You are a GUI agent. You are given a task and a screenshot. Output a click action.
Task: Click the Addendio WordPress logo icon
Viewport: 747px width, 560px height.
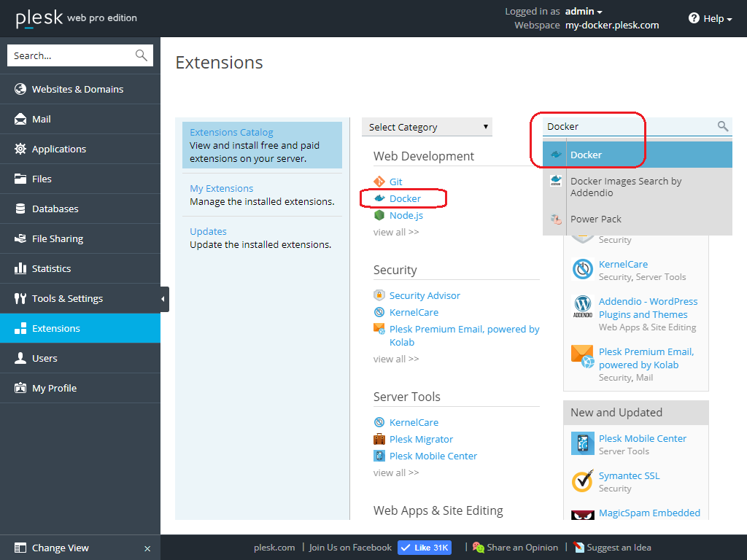[x=582, y=307]
